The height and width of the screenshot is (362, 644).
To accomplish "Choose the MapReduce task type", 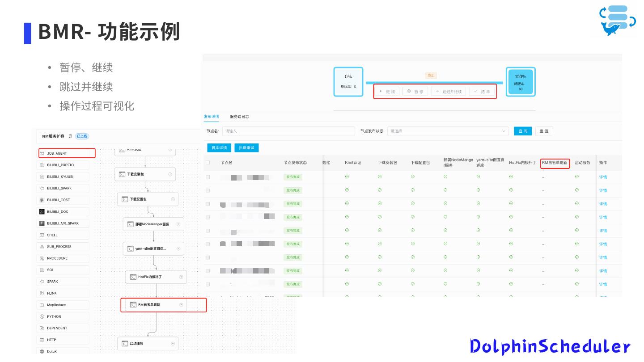I will click(x=63, y=305).
